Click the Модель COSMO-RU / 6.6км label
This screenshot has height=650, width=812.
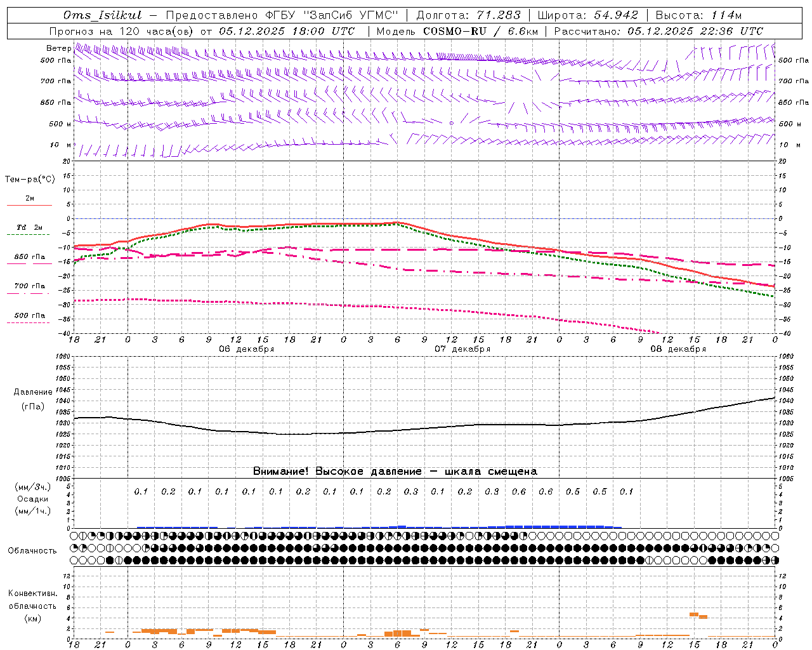[x=457, y=31]
